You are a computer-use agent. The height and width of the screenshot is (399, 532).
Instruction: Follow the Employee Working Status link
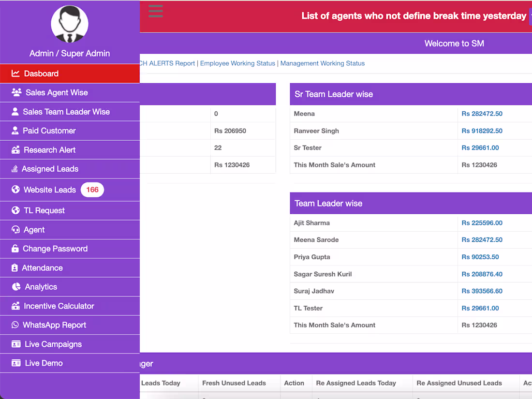click(x=237, y=63)
